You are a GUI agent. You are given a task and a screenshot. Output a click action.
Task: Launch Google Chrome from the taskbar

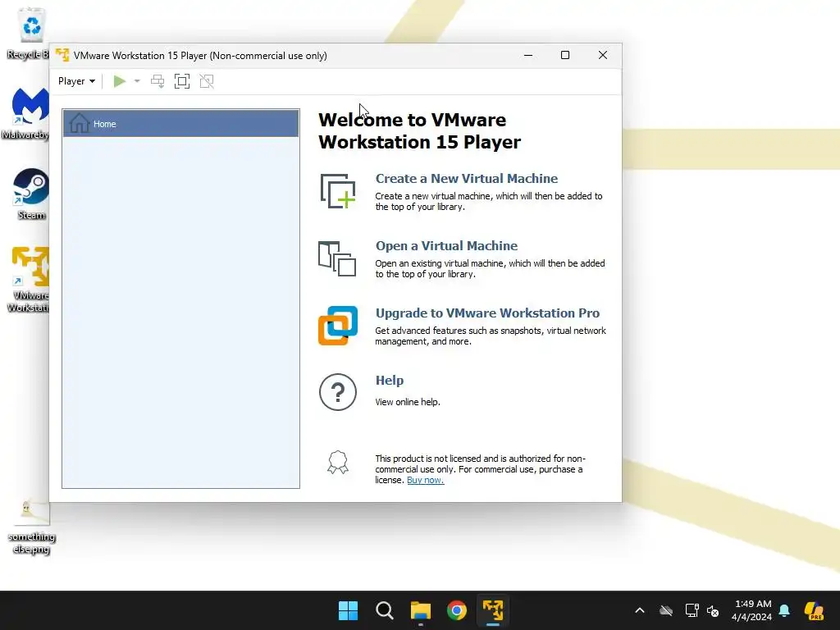click(457, 610)
